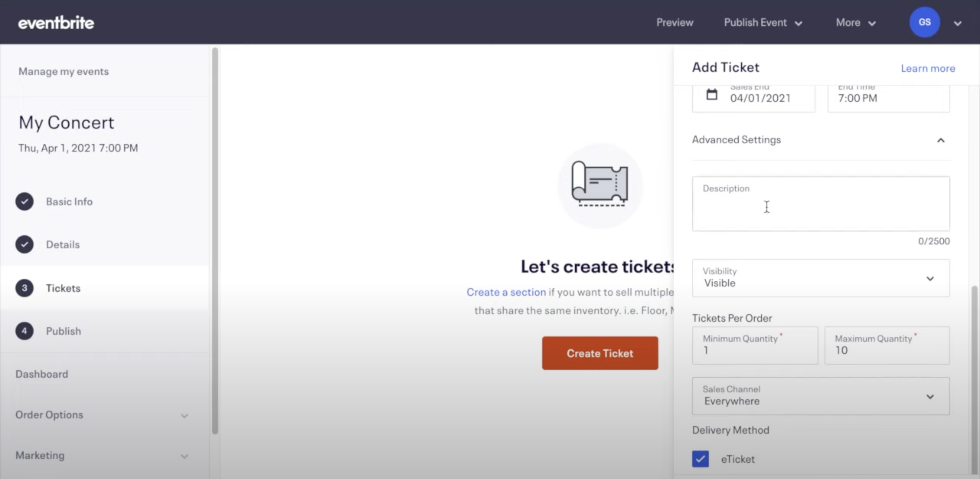980x479 pixels.
Task: Select the Publish step circle
Action: [24, 331]
